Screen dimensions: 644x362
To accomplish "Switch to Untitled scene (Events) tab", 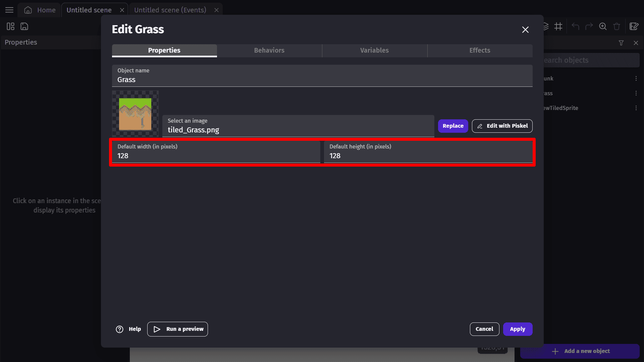I will pos(170,10).
